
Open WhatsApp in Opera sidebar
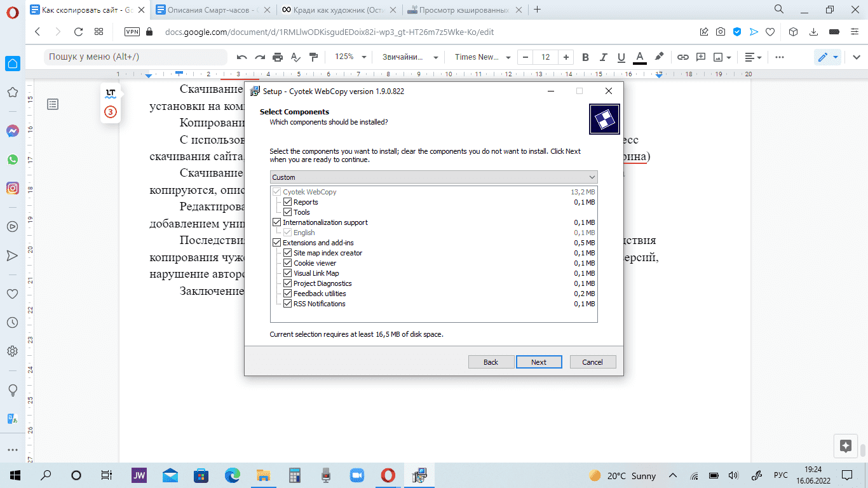[12, 159]
